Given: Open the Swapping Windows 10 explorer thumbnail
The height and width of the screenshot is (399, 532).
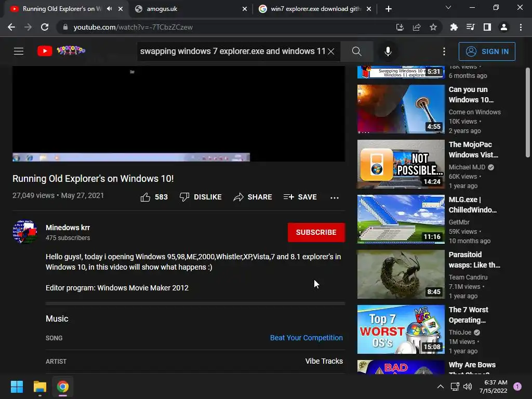Looking at the screenshot, I should (401, 72).
